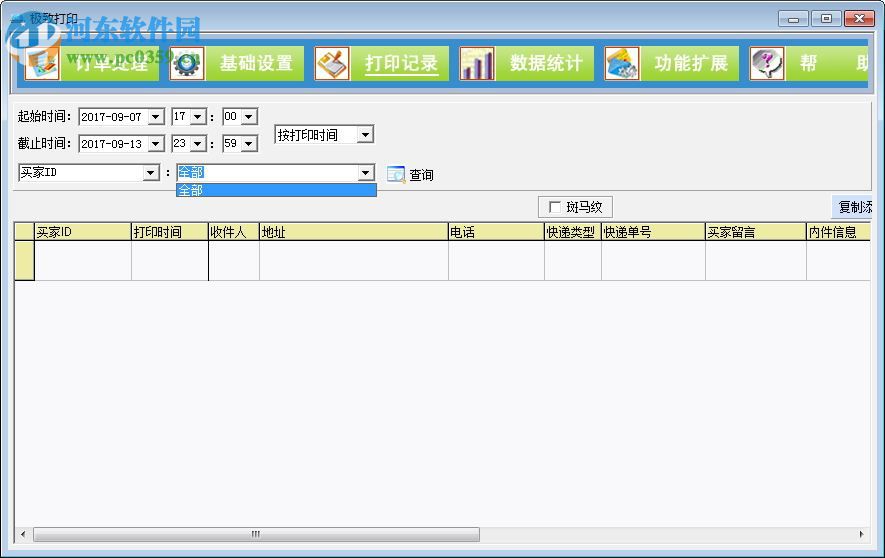885x558 pixels.
Task: Open the 按打印时间 dropdown
Action: [x=365, y=135]
